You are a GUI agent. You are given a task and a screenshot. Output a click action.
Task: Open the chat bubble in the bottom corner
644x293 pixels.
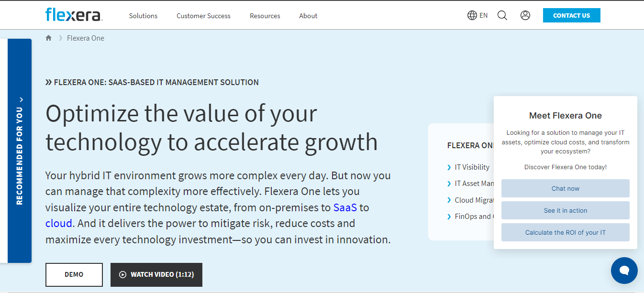tap(624, 271)
